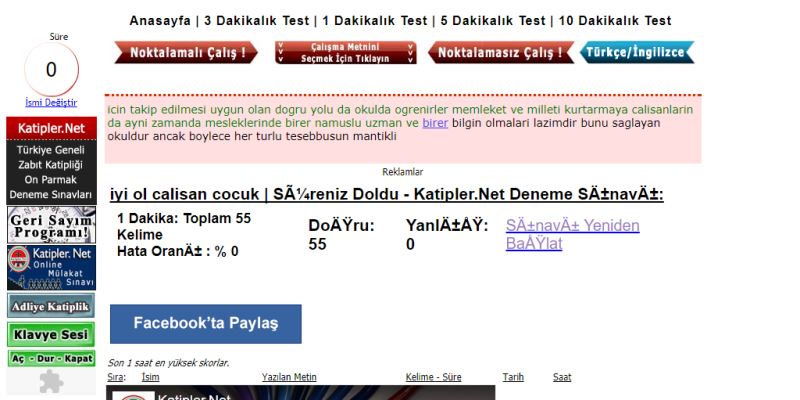Viewport: 800px width, 400px height.
Task: Open the Çalışma Metnini Seçmek dropdown
Action: pos(345,53)
